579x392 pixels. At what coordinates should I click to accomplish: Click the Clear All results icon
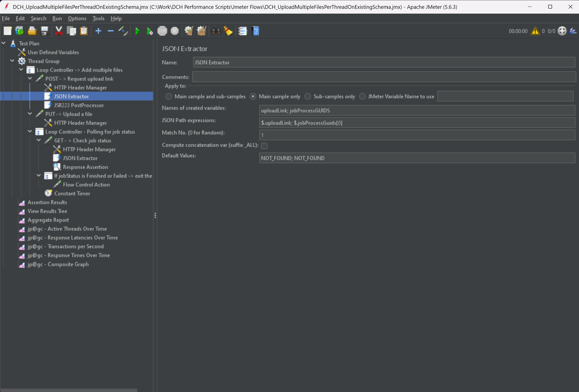point(201,31)
